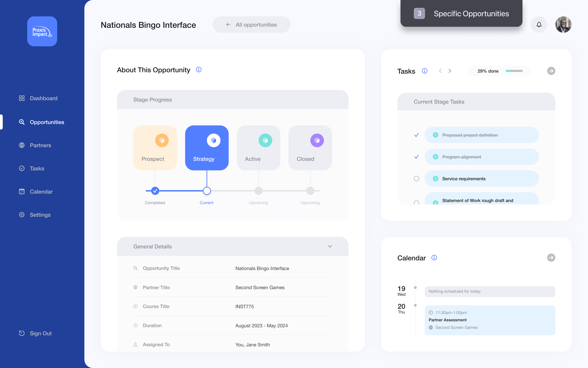Show info for Calendar panel
Image resolution: width=588 pixels, height=368 pixels.
pyautogui.click(x=434, y=258)
